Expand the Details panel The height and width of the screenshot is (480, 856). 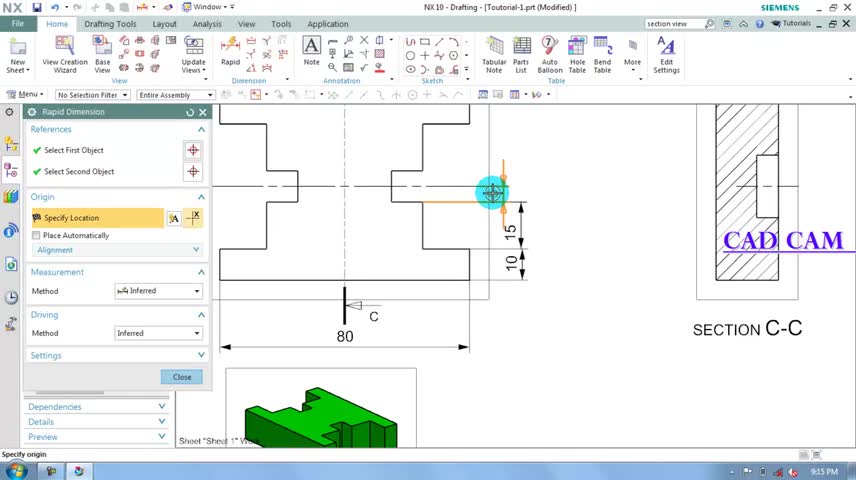coord(162,422)
